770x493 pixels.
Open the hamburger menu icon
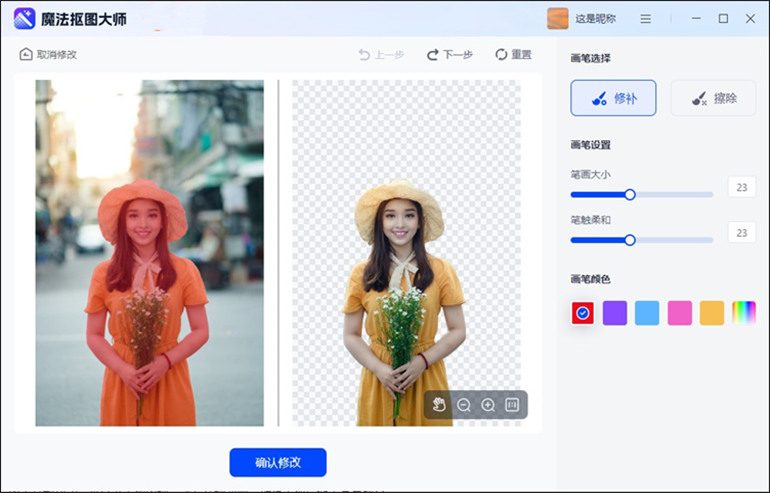646,19
